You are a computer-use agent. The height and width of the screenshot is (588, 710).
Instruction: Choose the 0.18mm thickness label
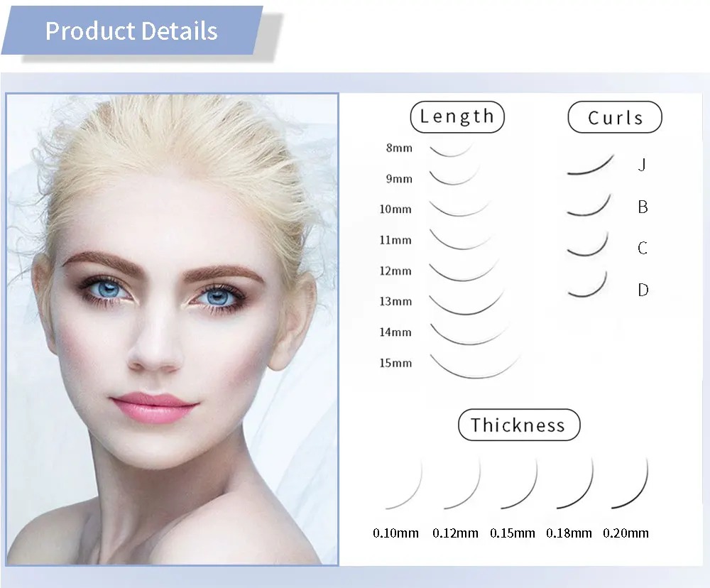point(569,533)
